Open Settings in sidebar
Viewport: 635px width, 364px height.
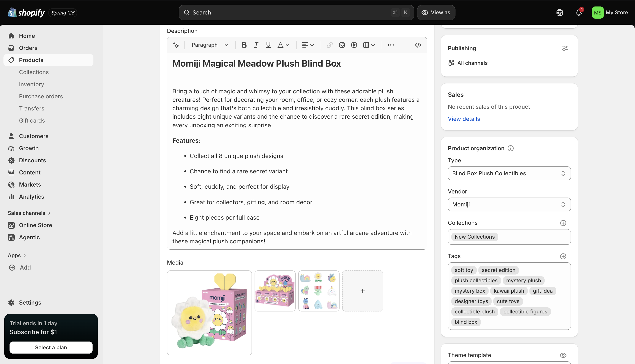click(x=48, y=302)
